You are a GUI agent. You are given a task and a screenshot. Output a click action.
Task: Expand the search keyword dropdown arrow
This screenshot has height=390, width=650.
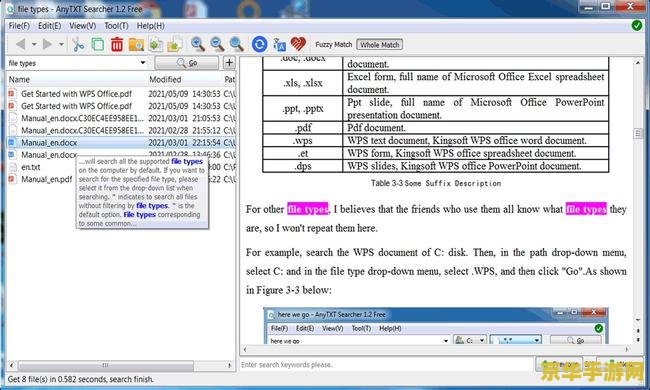(143, 63)
